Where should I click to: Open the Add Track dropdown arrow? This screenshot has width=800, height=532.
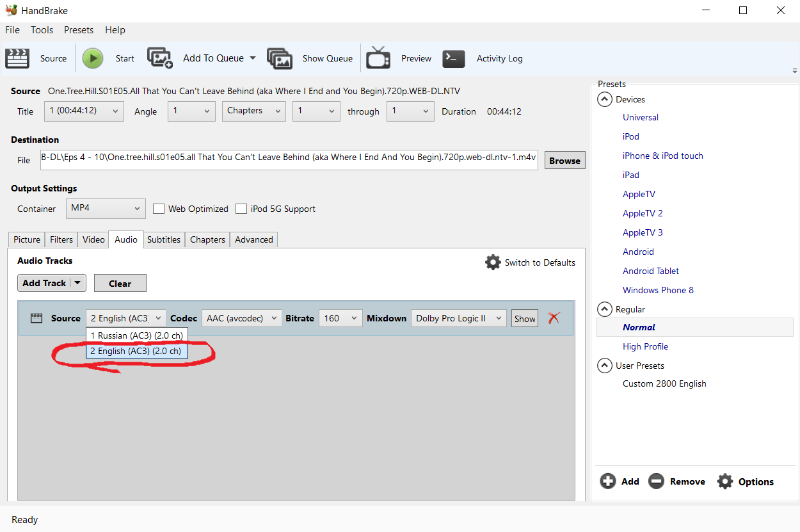77,283
